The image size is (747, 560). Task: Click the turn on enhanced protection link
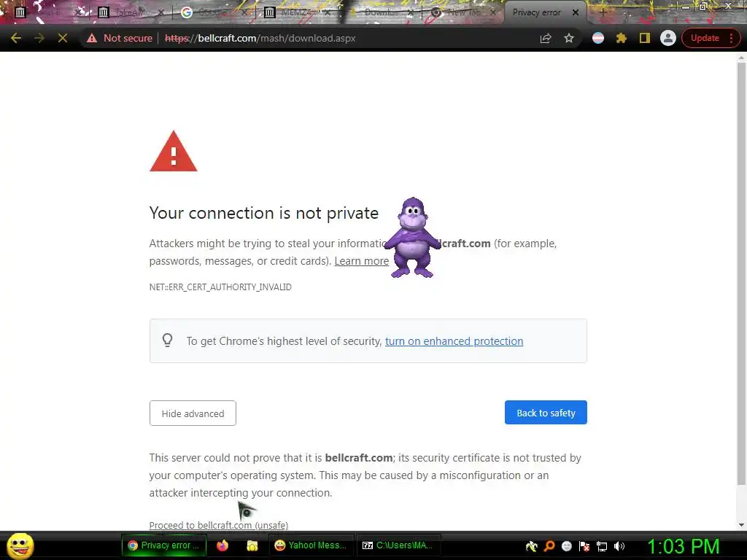[x=454, y=341]
